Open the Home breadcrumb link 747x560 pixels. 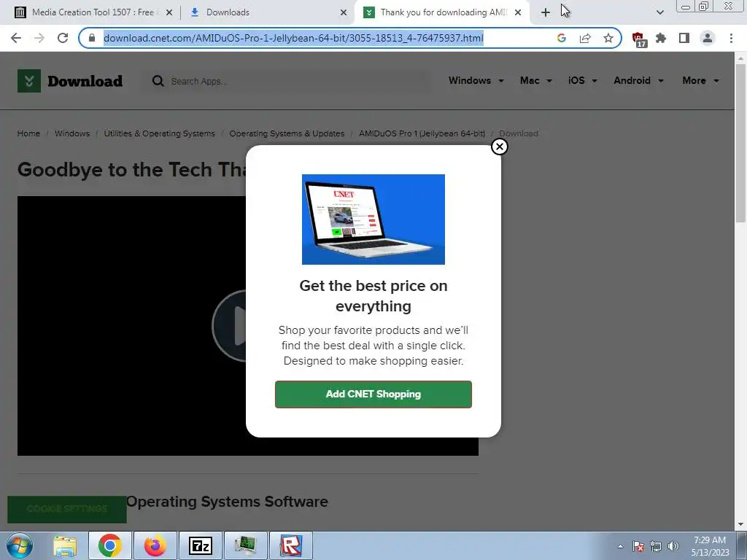tap(28, 134)
